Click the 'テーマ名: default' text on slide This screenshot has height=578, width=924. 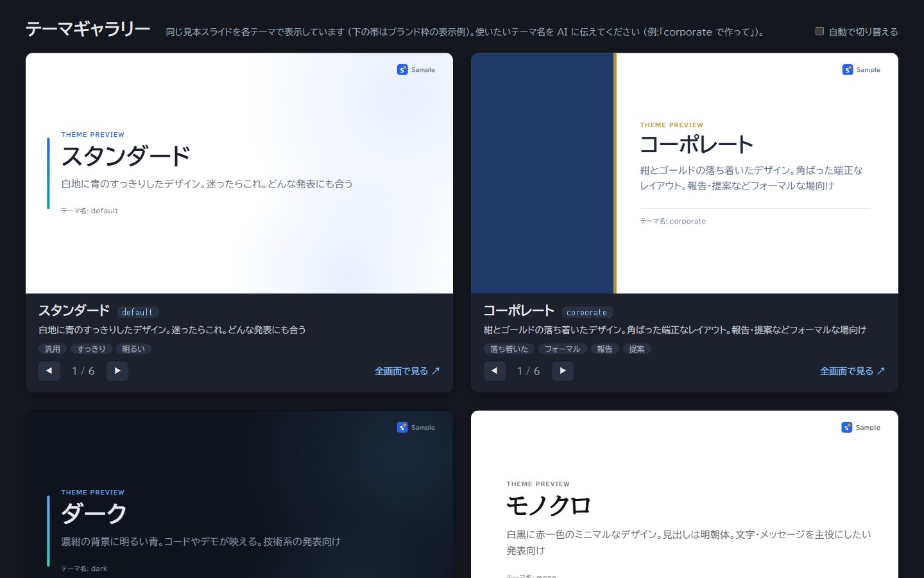[90, 211]
